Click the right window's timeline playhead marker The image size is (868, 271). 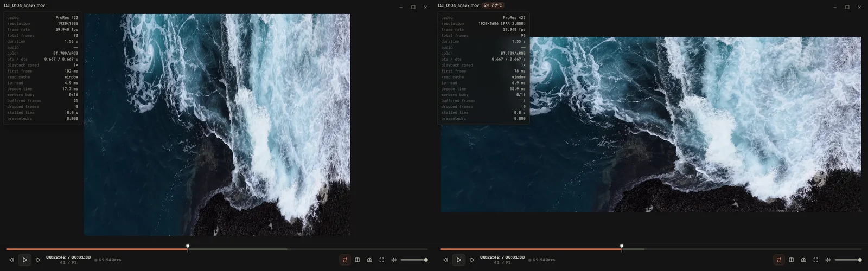click(622, 247)
